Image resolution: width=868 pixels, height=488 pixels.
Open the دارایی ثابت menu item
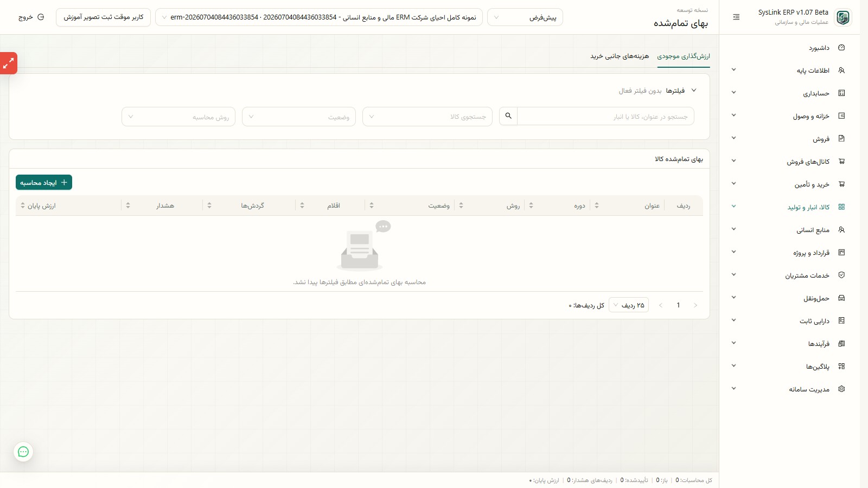[x=789, y=321]
